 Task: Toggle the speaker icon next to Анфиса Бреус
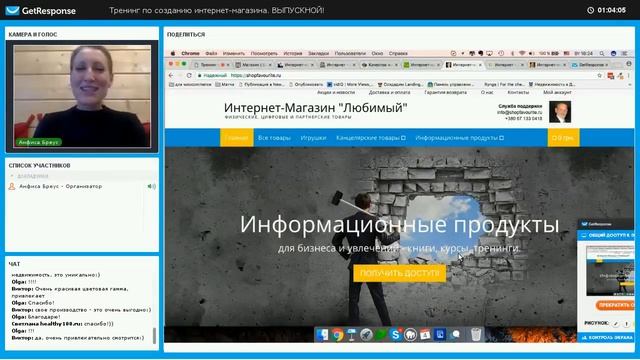pos(151,186)
